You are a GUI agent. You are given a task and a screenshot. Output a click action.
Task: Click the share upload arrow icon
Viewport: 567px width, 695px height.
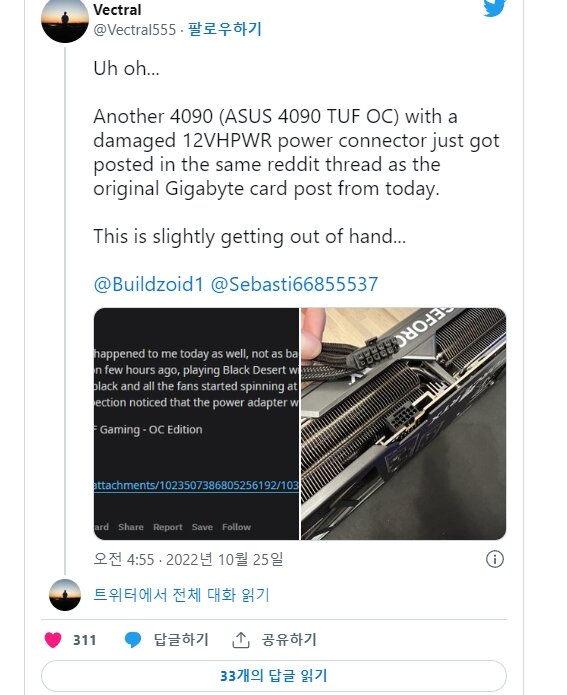[241, 640]
